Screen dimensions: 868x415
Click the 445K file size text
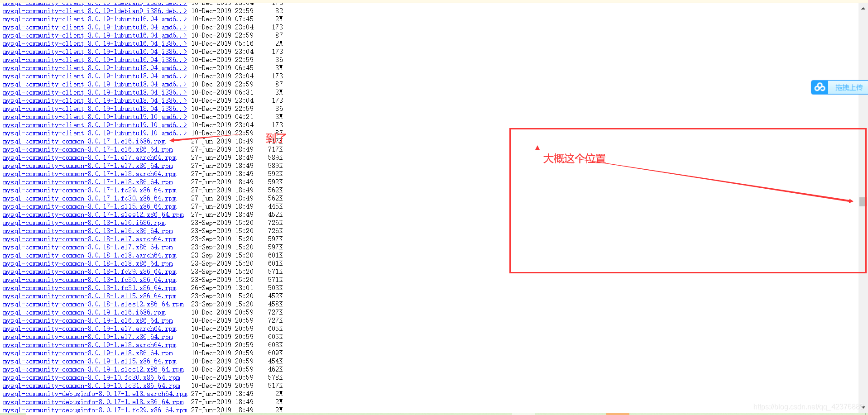point(275,206)
